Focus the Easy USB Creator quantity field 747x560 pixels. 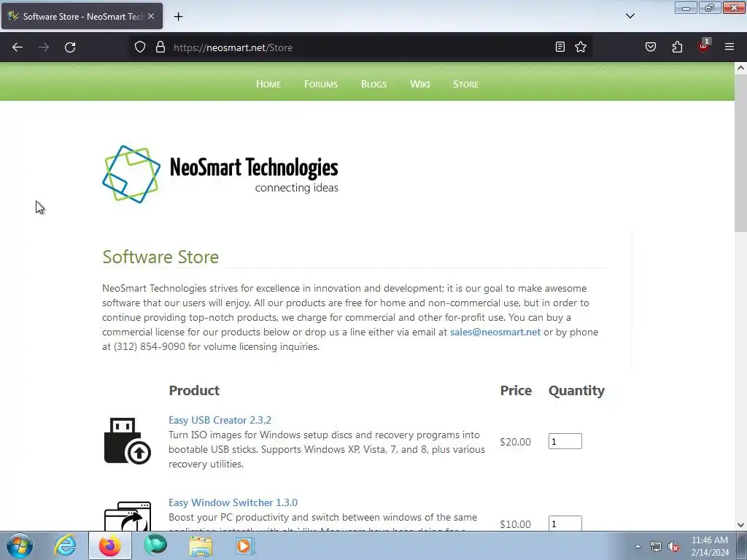[x=565, y=441]
